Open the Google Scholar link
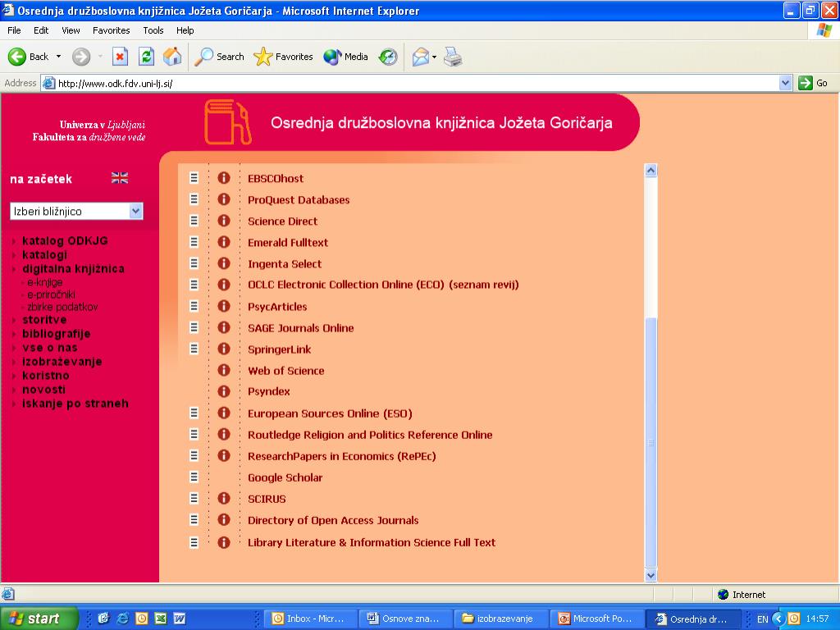This screenshot has width=840, height=630. pos(285,477)
